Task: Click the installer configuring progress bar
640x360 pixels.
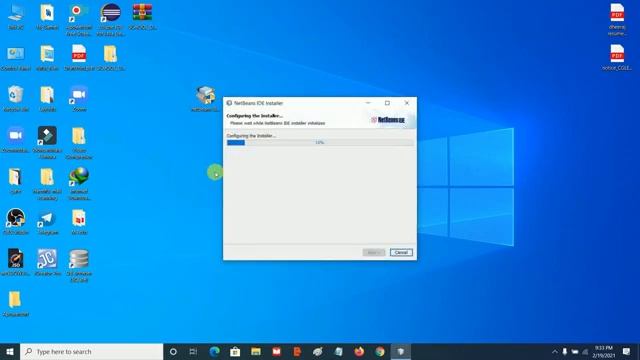Action: coord(320,142)
